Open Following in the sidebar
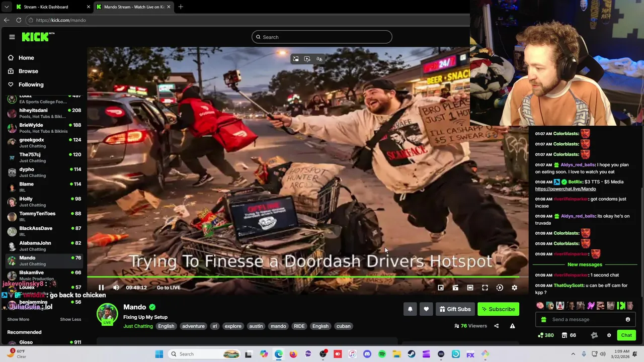The height and width of the screenshot is (362, 644). [x=26, y=84]
